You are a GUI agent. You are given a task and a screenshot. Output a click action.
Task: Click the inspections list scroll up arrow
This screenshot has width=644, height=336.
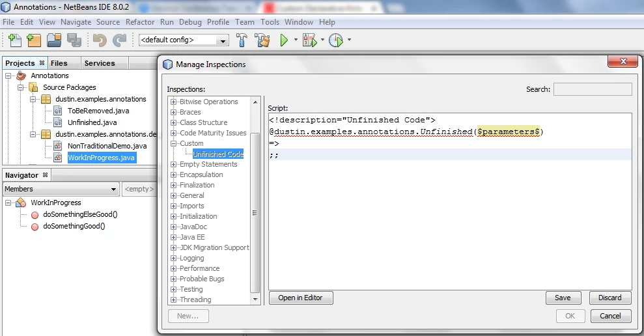[x=255, y=102]
